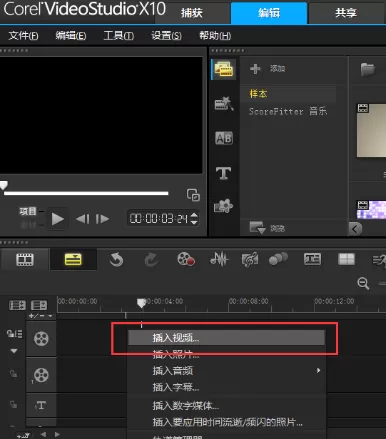Choose 插入照片... from context menu
Screen dimensions: 386x439
pos(226,354)
